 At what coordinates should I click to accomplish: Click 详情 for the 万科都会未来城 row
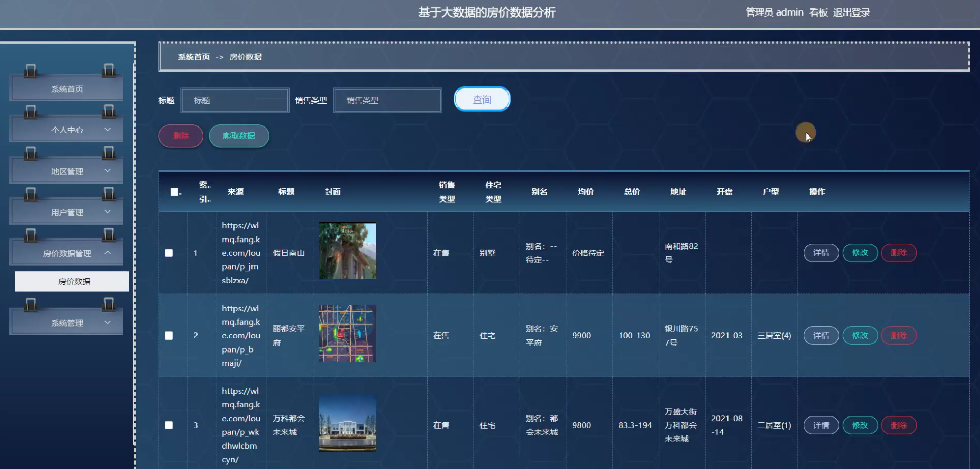(821, 425)
